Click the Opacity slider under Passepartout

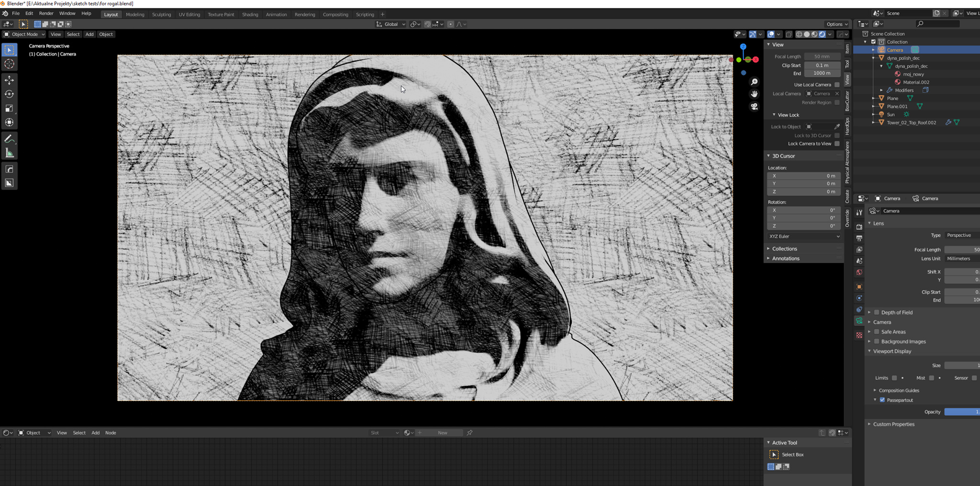click(x=962, y=411)
